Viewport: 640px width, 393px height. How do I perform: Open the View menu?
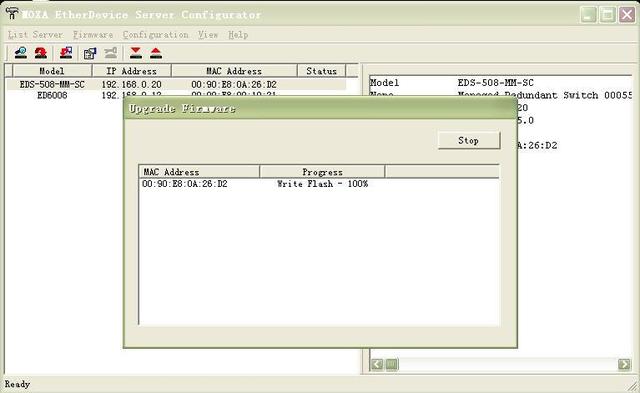[x=208, y=35]
